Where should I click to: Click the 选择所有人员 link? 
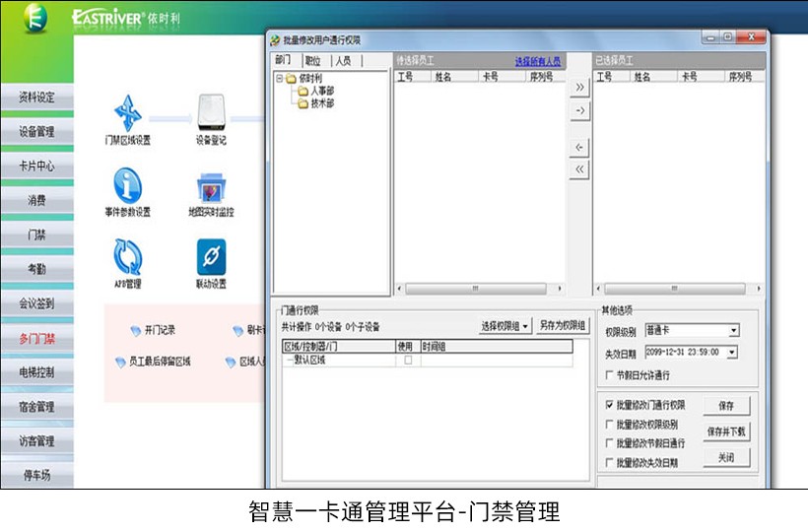[x=537, y=61]
